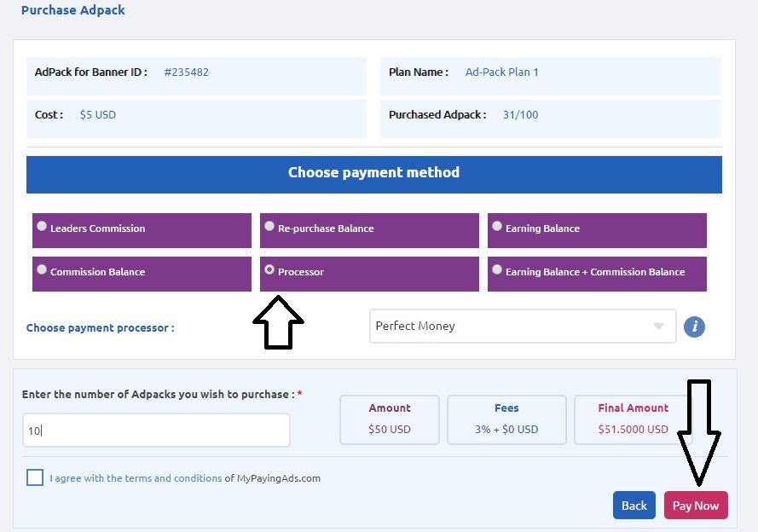The height and width of the screenshot is (532, 758).
Task: Open the Perfect Money payment processor dropdown
Action: coord(523,327)
